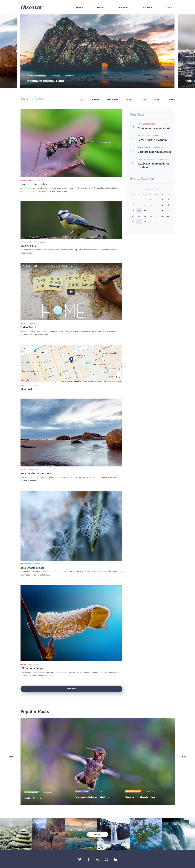Click the share arrow on the video
The image size is (195, 868).
tap(118, 266)
